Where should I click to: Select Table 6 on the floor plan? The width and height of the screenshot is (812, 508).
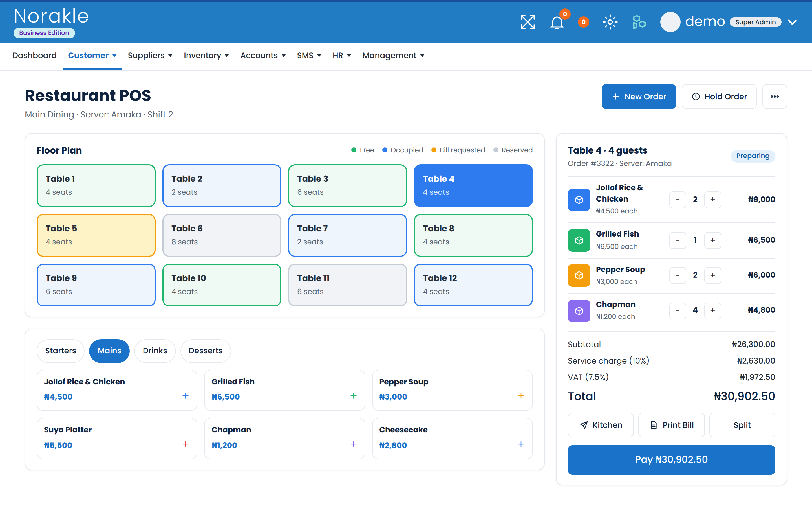[222, 235]
